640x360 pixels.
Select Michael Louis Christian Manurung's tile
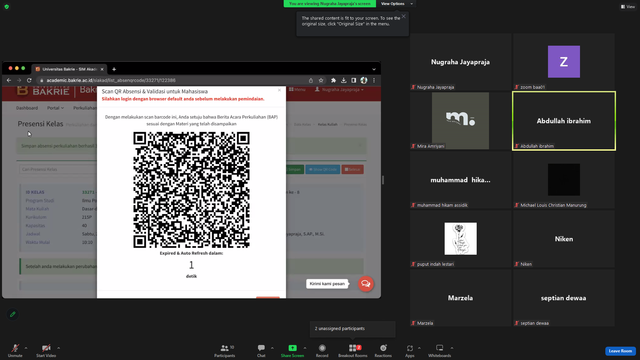[564, 180]
